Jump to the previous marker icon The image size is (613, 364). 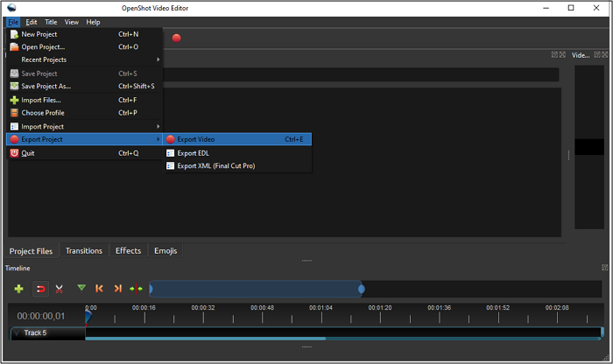click(100, 288)
